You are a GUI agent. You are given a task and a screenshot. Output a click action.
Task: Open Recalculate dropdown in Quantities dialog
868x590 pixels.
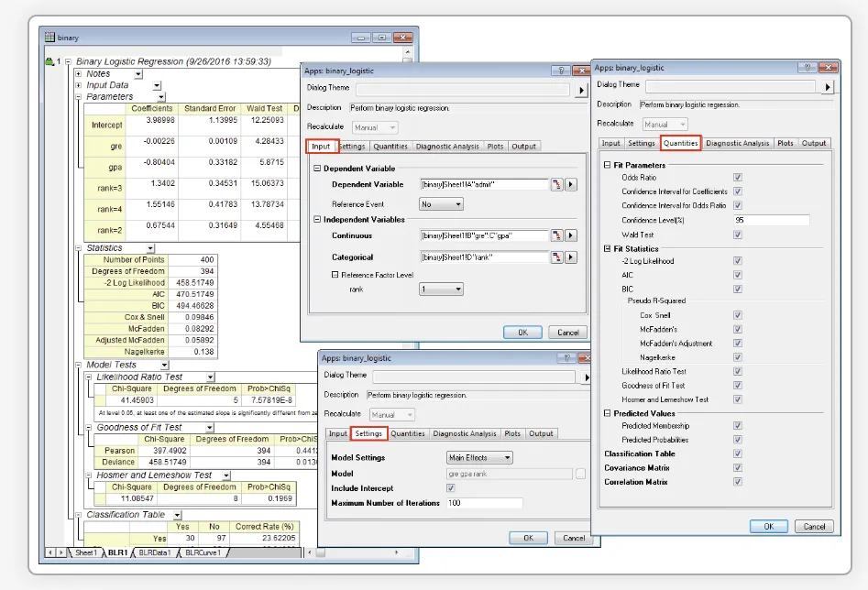[665, 125]
